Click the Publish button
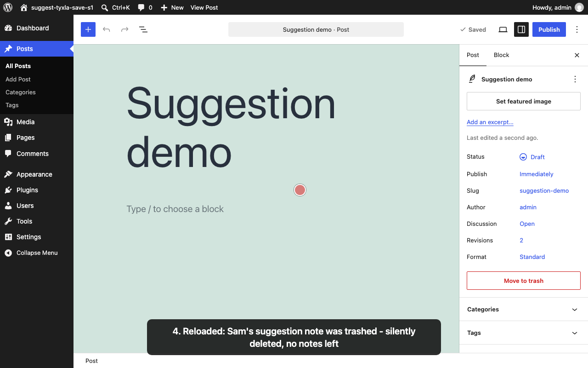The image size is (588, 368). pyautogui.click(x=549, y=29)
